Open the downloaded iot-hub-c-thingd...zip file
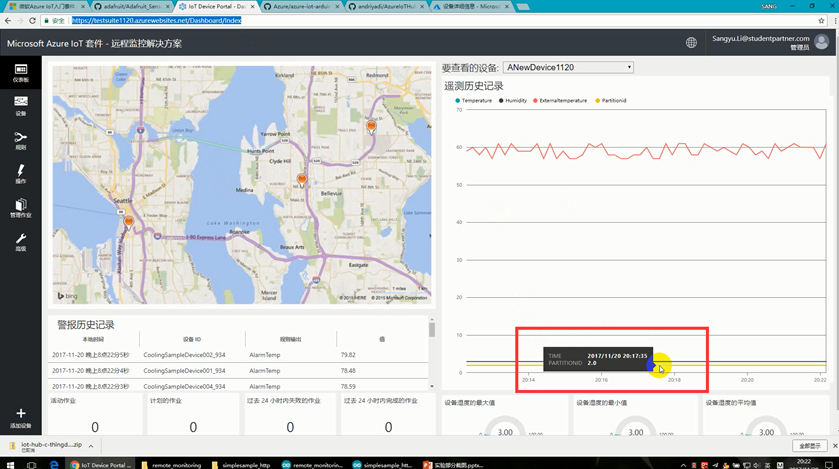The image size is (839, 469). click(51, 446)
